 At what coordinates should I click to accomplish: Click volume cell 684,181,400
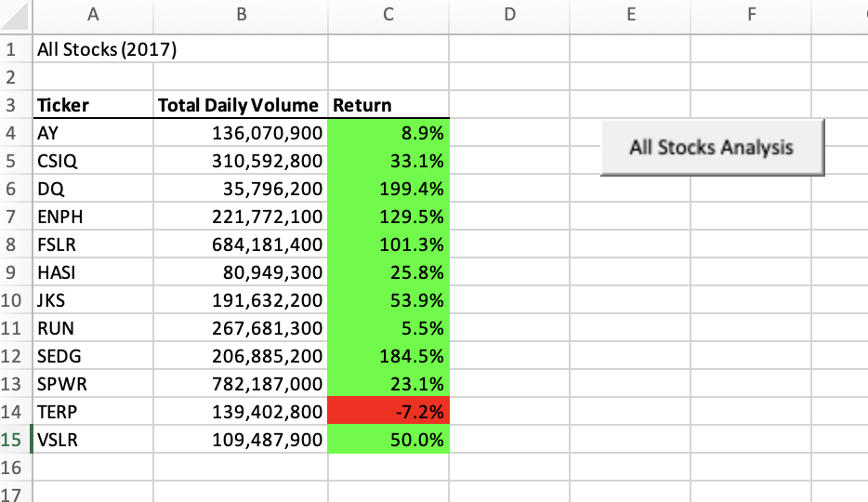point(241,244)
